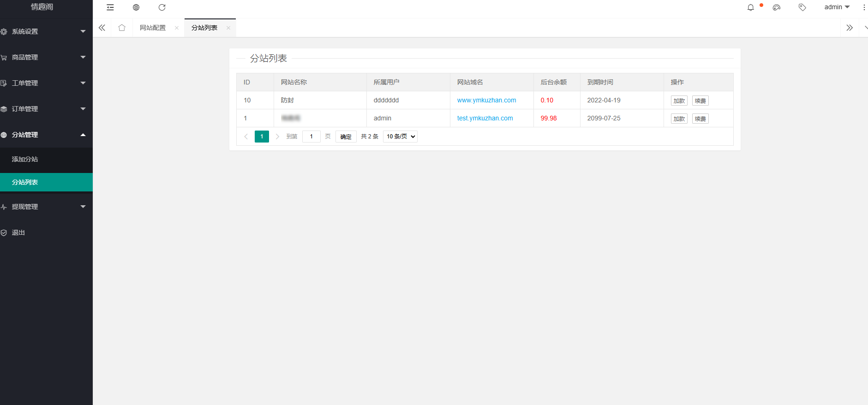This screenshot has width=868, height=405.
Task: Click the page number input field
Action: pyautogui.click(x=311, y=137)
